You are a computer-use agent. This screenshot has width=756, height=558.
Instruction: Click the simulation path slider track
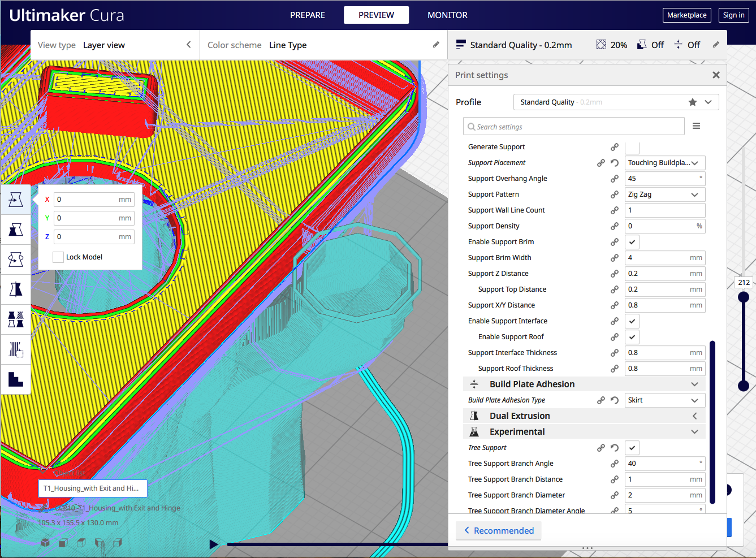(338, 544)
